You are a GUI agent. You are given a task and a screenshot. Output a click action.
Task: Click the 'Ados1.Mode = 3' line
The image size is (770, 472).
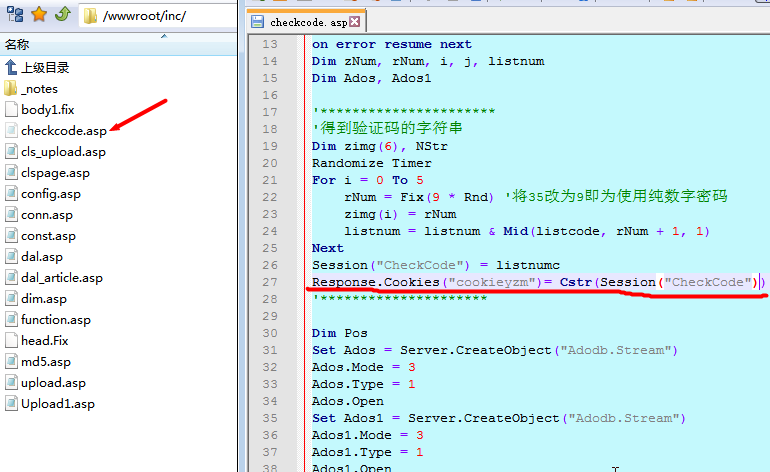(368, 435)
